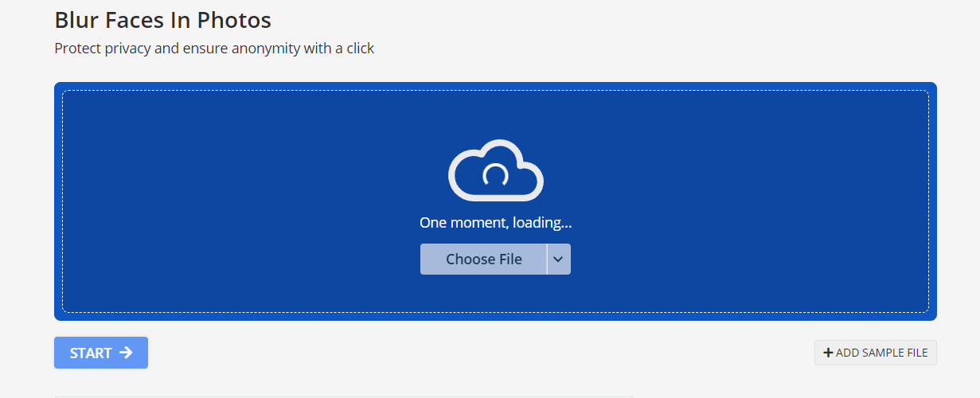980x398 pixels.
Task: Click the arrow icon on START button
Action: pyautogui.click(x=126, y=353)
